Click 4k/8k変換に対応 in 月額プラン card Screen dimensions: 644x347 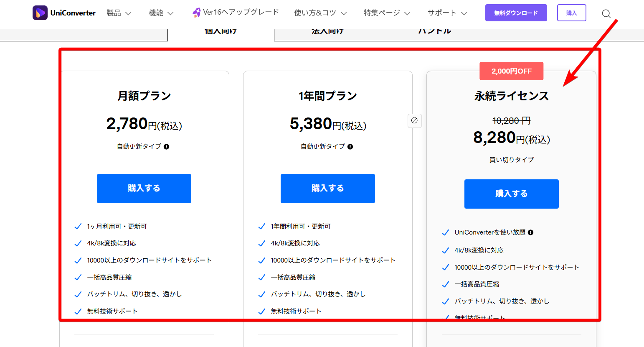pos(112,243)
